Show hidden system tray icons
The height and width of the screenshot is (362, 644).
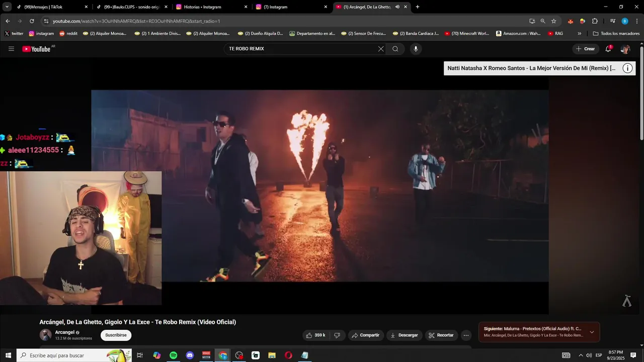[x=581, y=355]
